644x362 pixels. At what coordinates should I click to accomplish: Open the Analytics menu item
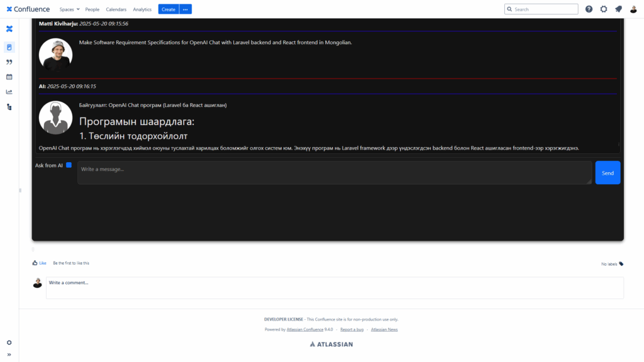[x=142, y=9]
